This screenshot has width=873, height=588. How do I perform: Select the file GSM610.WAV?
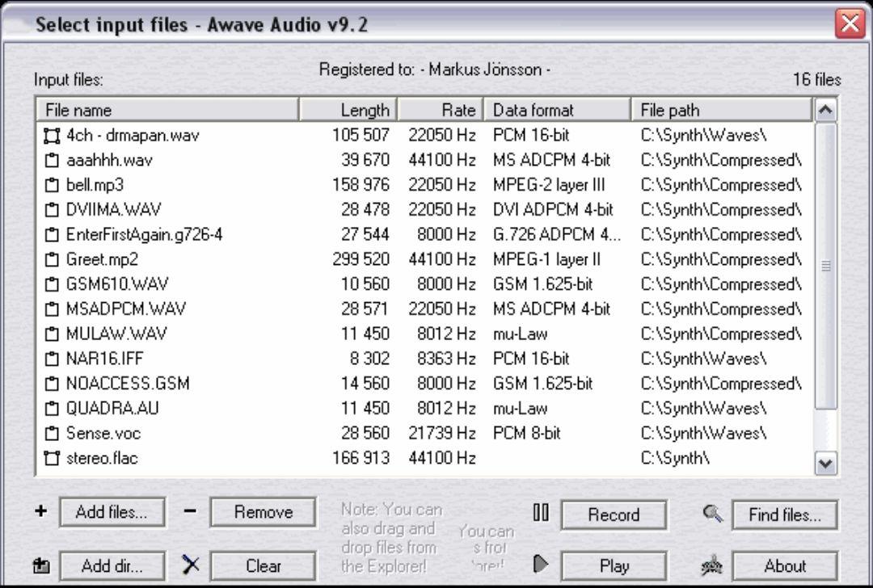pos(117,284)
